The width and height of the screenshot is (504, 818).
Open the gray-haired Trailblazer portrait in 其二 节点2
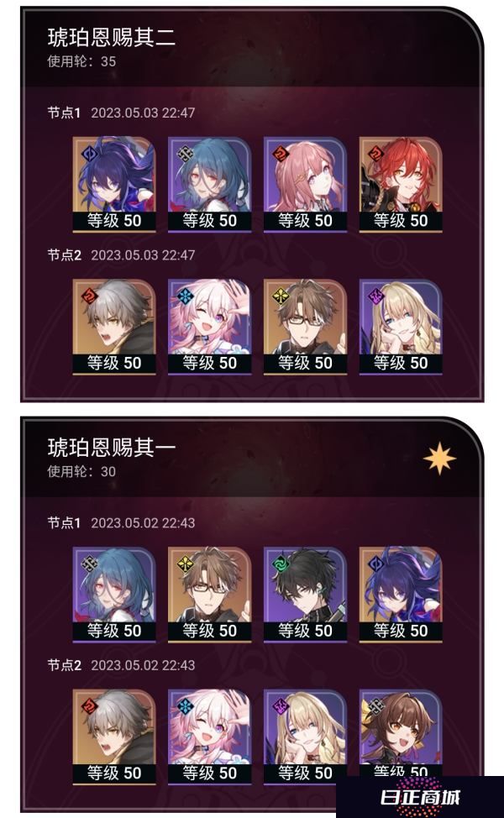(x=114, y=327)
